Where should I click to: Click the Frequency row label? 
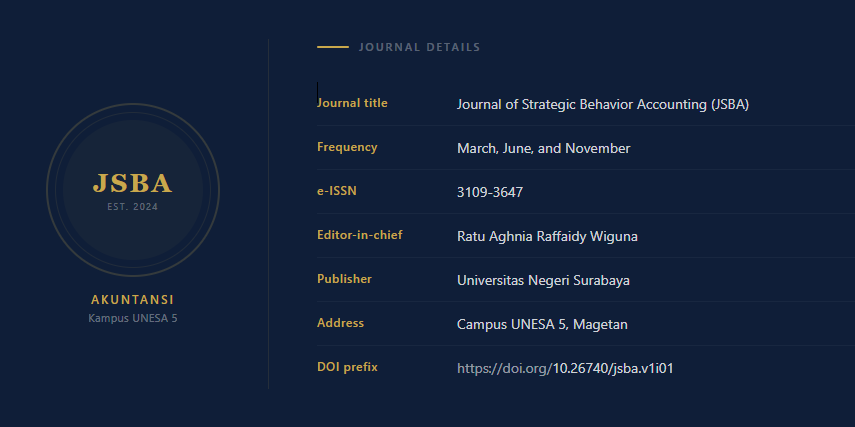[347, 147]
